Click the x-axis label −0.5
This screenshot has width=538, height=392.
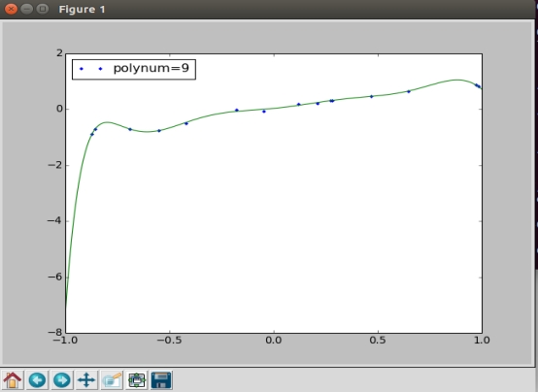coord(170,341)
